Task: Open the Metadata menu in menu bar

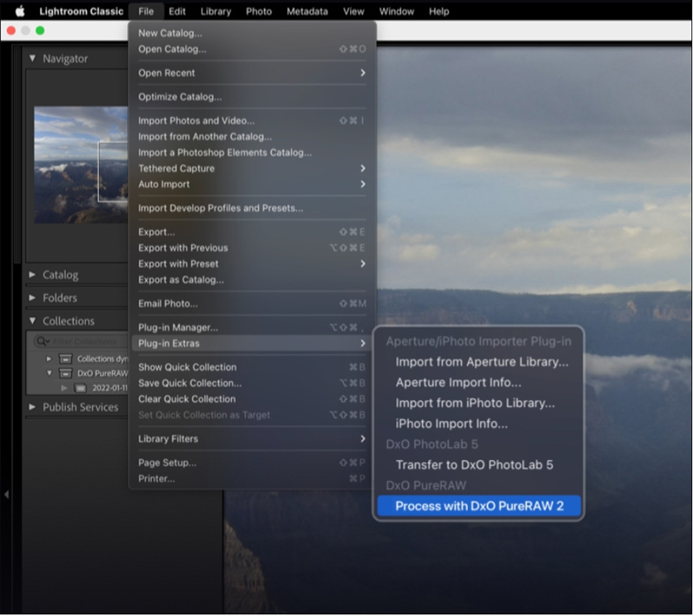Action: [308, 11]
